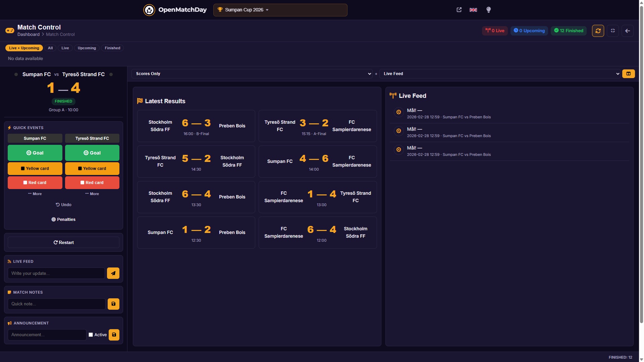644x362 pixels.
Task: Save the announcement using its disk icon
Action: point(114,335)
